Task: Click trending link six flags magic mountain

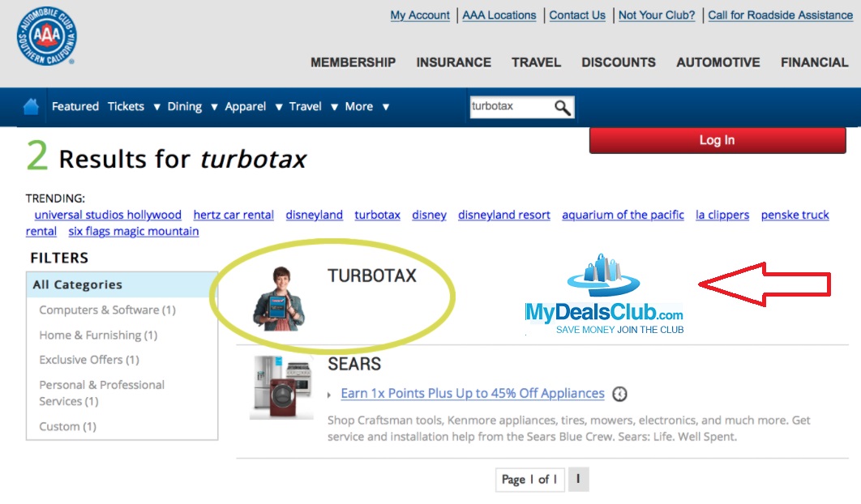Action: 134,231
